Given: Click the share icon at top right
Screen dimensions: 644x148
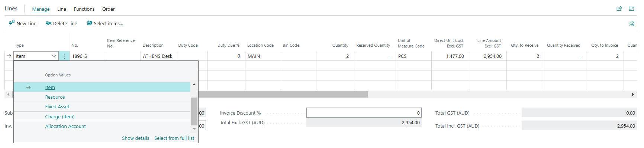Looking at the screenshot, I should tap(619, 9).
